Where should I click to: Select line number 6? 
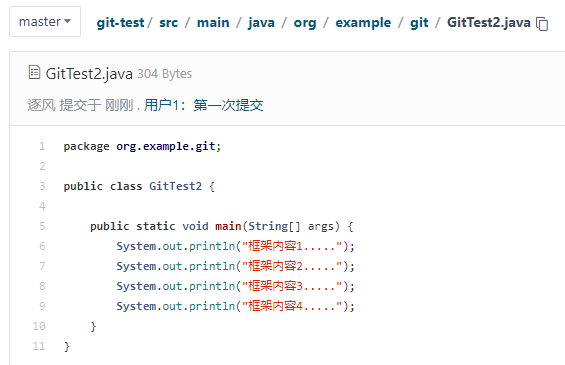click(x=42, y=246)
